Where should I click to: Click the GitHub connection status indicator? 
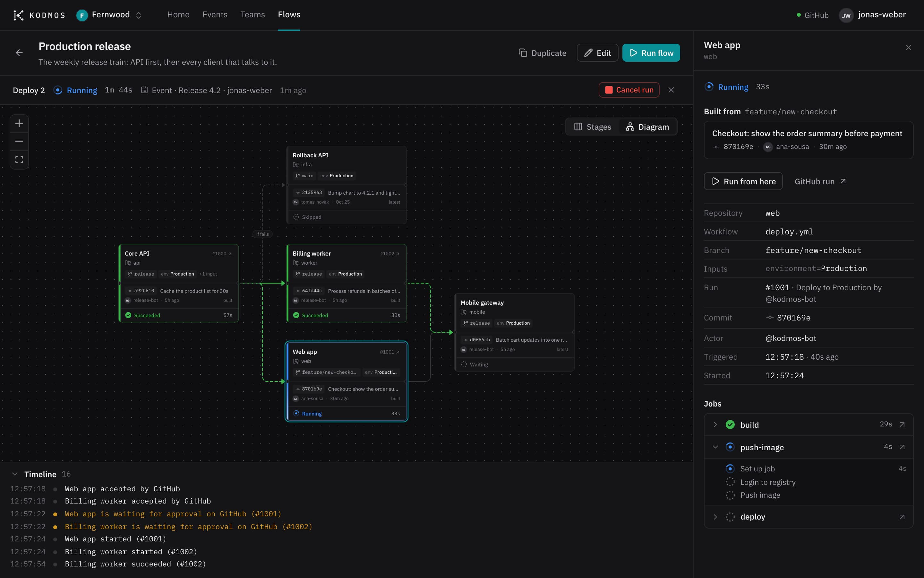812,15
